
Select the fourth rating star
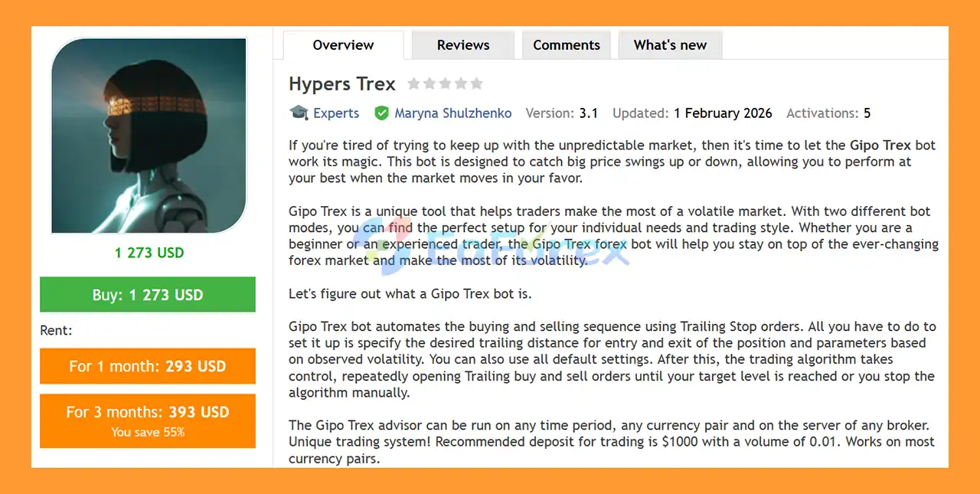tap(461, 83)
